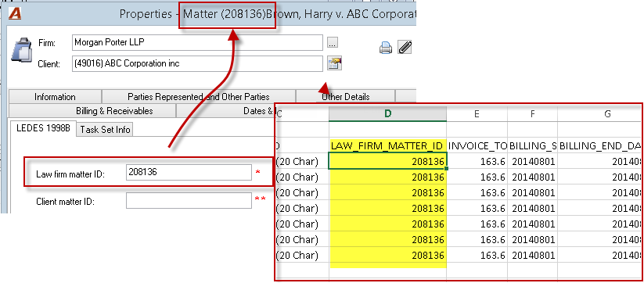This screenshot has height=283, width=644.
Task: Click the empty Client matter ID field
Action: [189, 201]
